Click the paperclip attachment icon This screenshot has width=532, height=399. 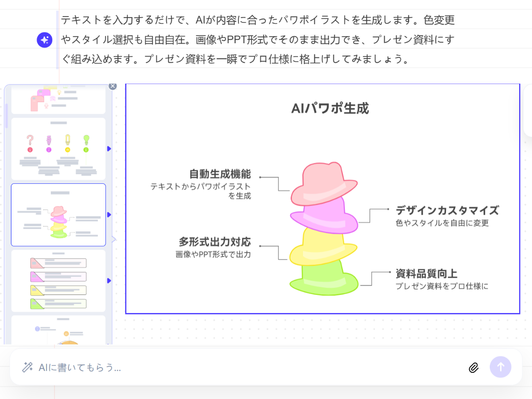point(474,367)
